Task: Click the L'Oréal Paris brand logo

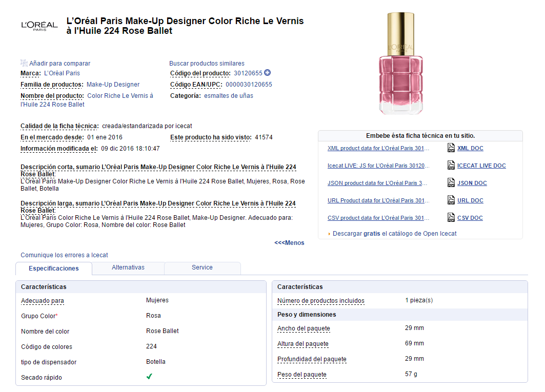Action: pyautogui.click(x=39, y=26)
